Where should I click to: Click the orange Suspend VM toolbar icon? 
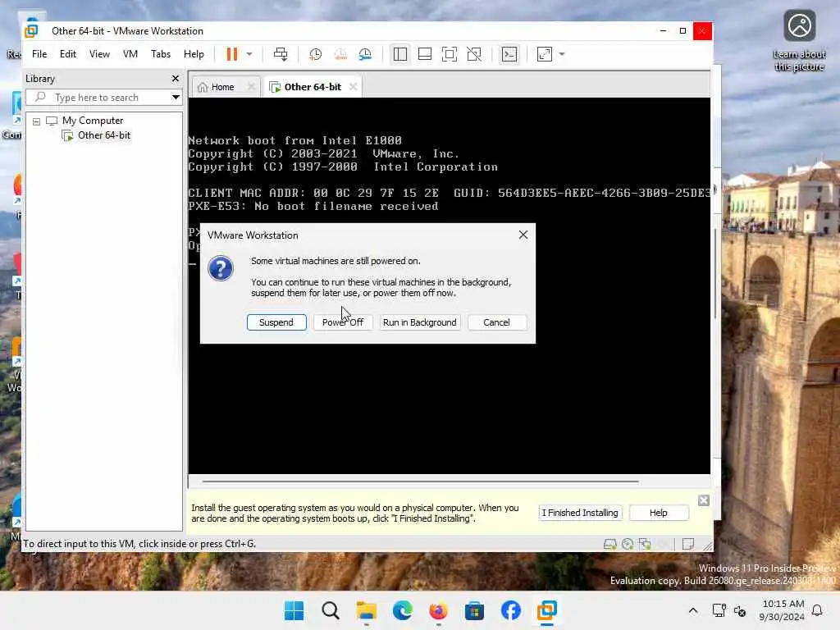232,54
